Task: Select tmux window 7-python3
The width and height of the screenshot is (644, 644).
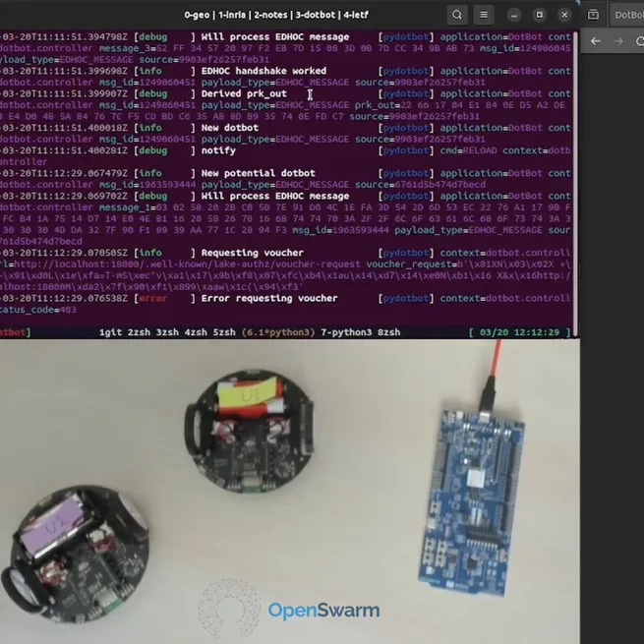Action: coord(346,332)
